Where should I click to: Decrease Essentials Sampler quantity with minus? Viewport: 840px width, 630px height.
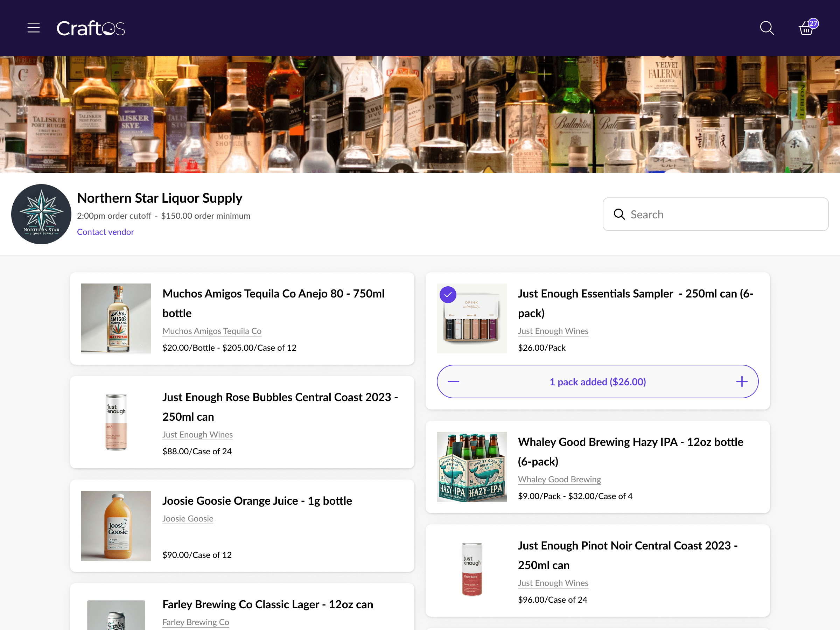pos(453,381)
